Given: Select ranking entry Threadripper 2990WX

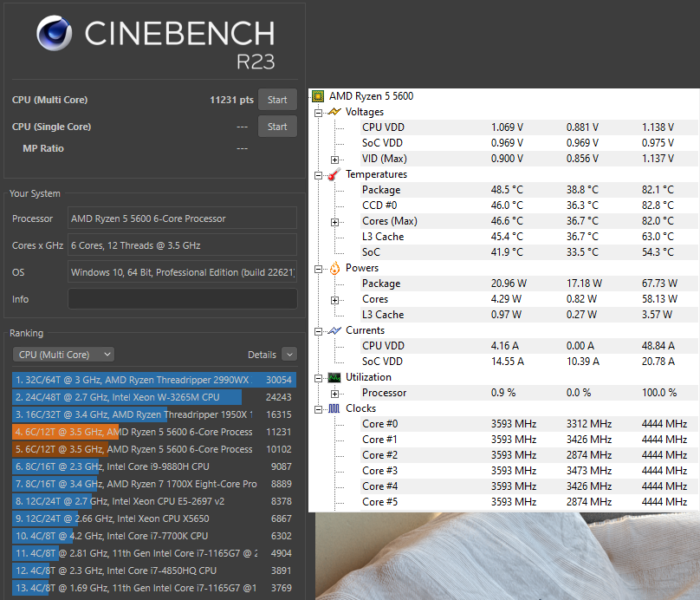Looking at the screenshot, I should (154, 380).
